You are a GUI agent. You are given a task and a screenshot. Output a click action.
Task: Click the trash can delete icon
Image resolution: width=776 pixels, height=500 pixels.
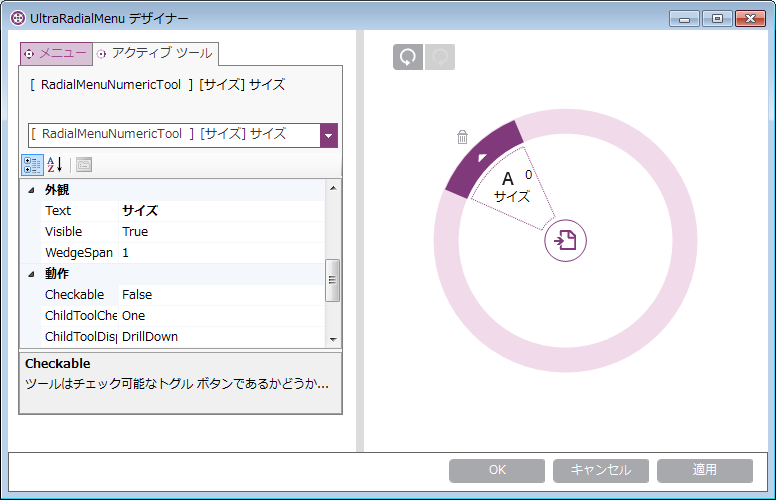[x=462, y=137]
